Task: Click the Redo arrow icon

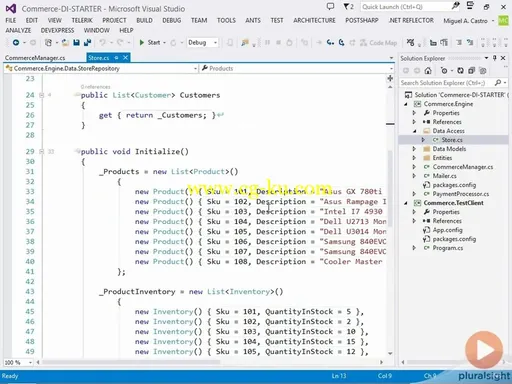Action: (120, 43)
